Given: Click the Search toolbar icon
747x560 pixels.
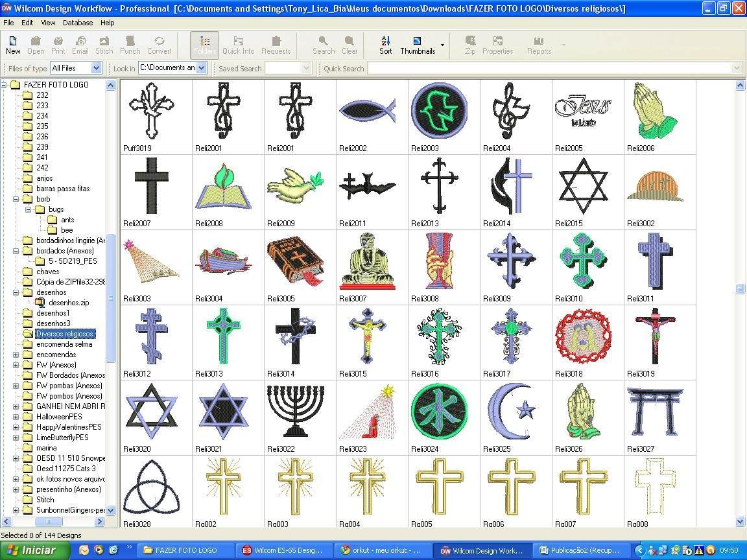Looking at the screenshot, I should (324, 45).
